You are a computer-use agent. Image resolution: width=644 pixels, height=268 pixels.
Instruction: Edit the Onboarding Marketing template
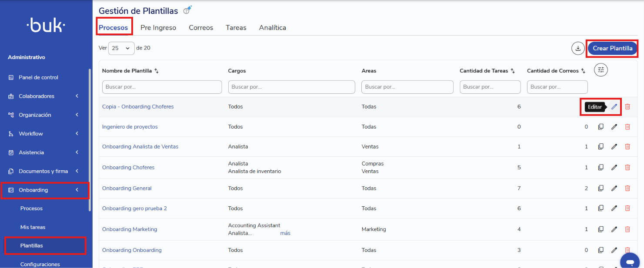pyautogui.click(x=614, y=229)
